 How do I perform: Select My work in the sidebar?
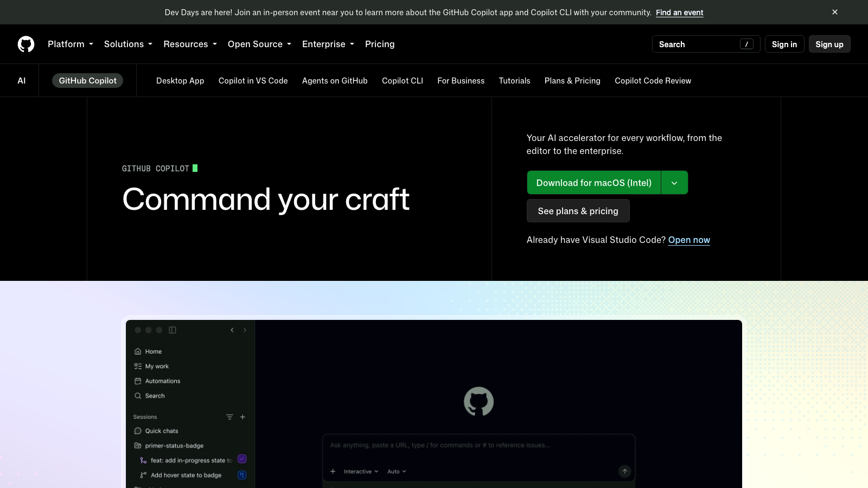151,366
